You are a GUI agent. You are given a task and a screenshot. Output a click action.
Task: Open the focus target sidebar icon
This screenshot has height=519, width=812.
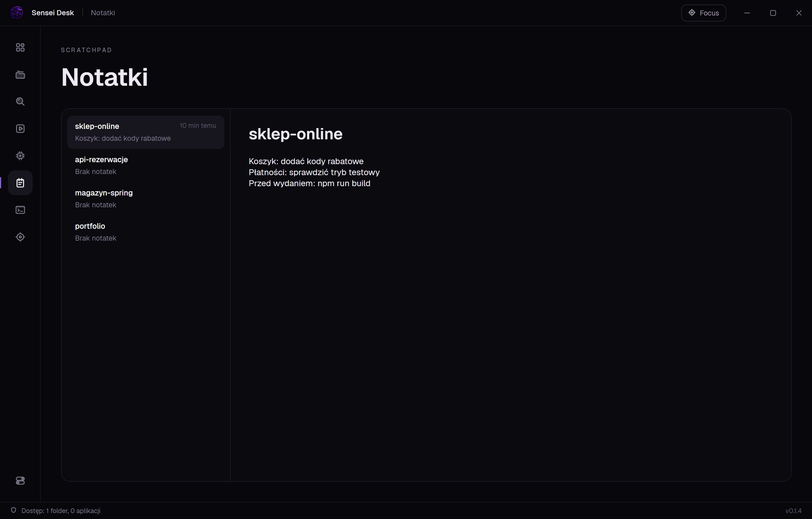[20, 237]
